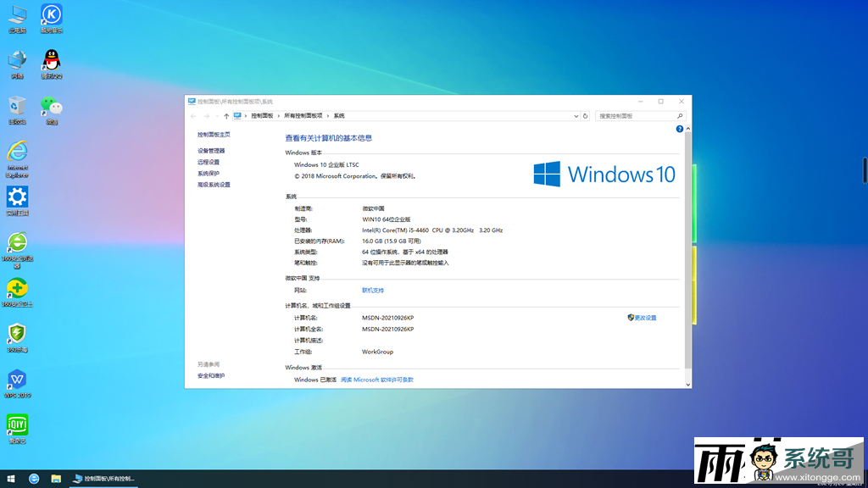Open the 此电脑 (This PC) desktop icon
The width and height of the screenshot is (868, 488).
17,19
